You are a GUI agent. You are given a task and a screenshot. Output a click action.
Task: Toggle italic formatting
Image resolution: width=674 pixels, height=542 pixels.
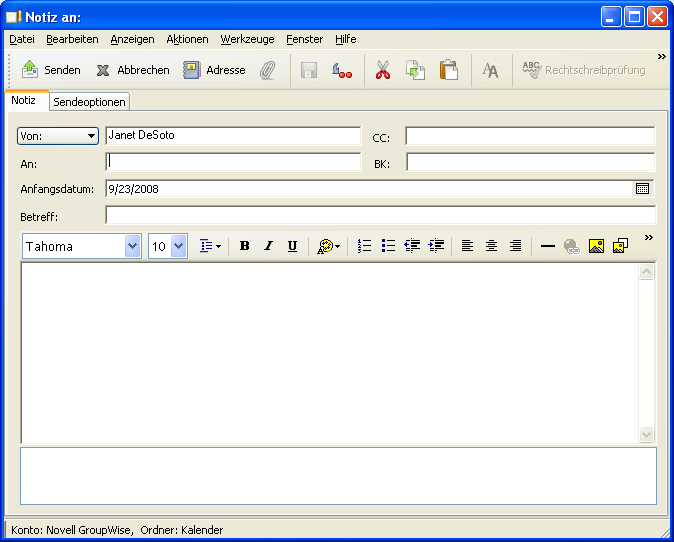tap(269, 246)
